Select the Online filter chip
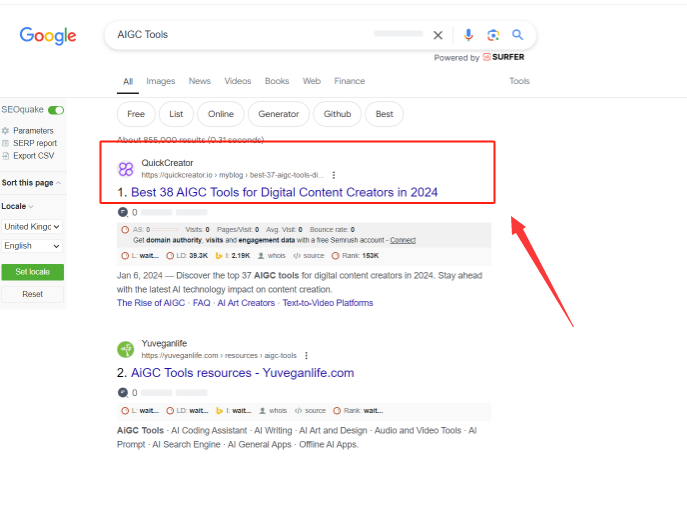The width and height of the screenshot is (687, 505). pos(221,114)
